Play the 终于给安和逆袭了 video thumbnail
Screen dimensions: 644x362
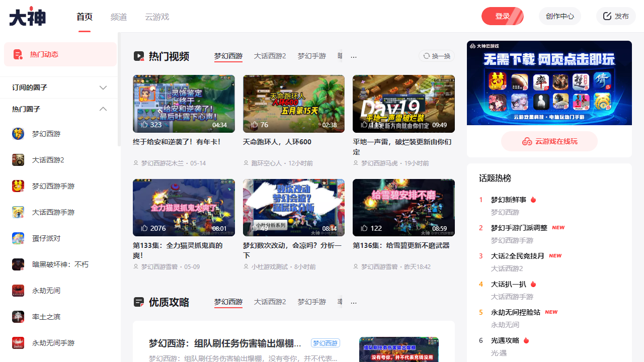pos(184,104)
